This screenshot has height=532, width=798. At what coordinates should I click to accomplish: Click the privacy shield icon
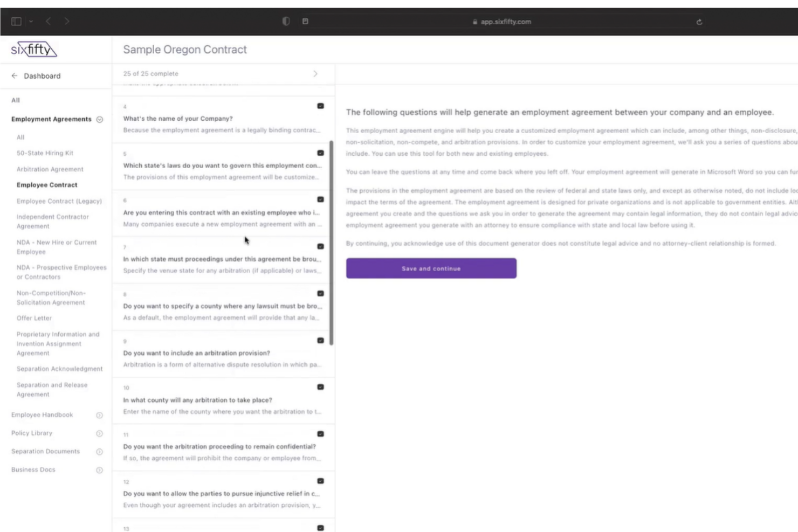286,22
